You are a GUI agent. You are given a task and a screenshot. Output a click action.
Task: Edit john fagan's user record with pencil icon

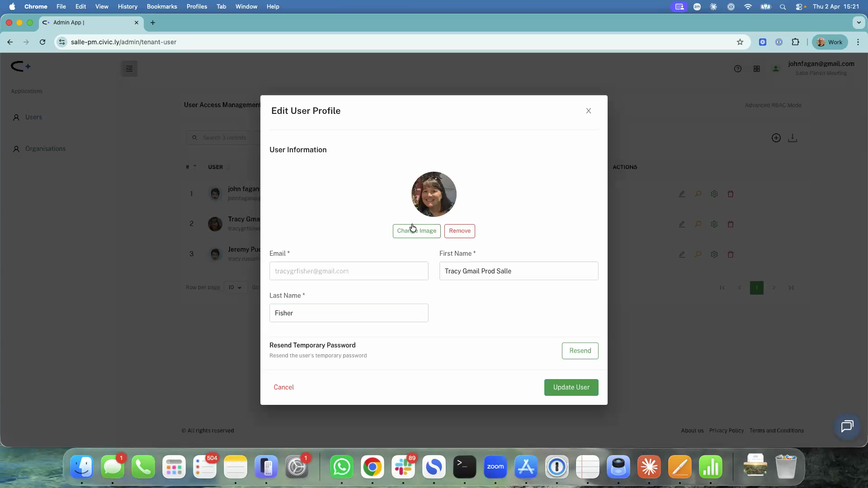(682, 193)
